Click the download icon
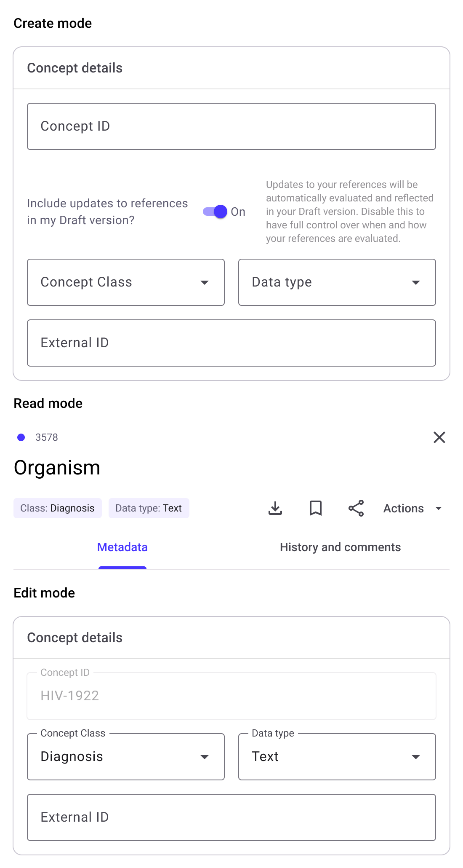The image size is (463, 868). click(x=275, y=508)
